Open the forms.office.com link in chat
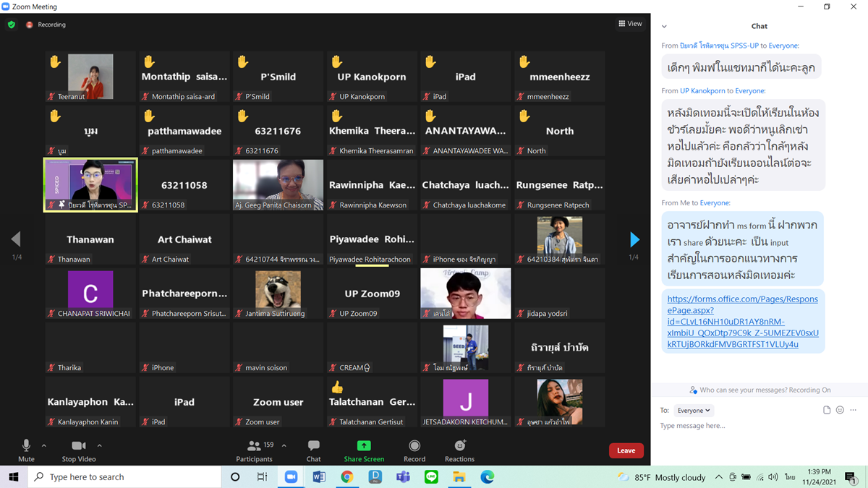Viewport: 868px width, 488px height. coord(742,322)
